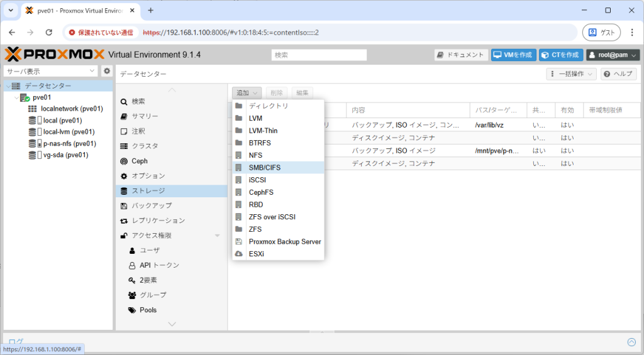
Task: Open the guest profile button
Action: (x=601, y=33)
